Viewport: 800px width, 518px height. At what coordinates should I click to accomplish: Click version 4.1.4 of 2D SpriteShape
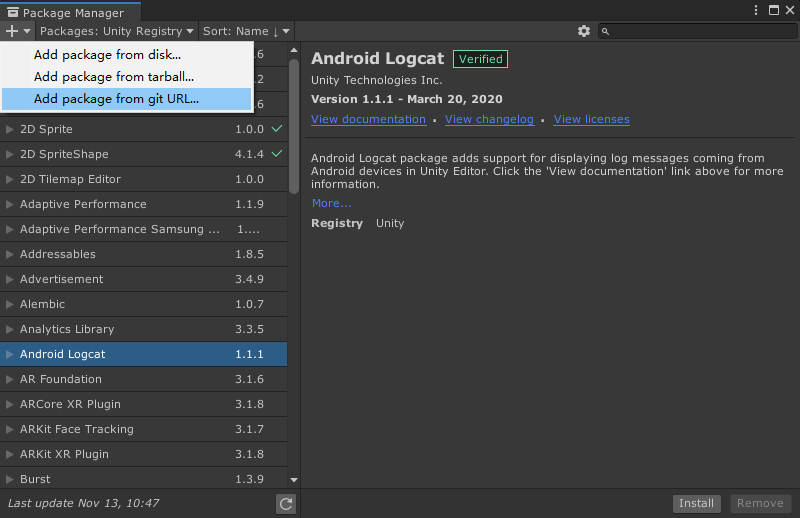[x=249, y=154]
